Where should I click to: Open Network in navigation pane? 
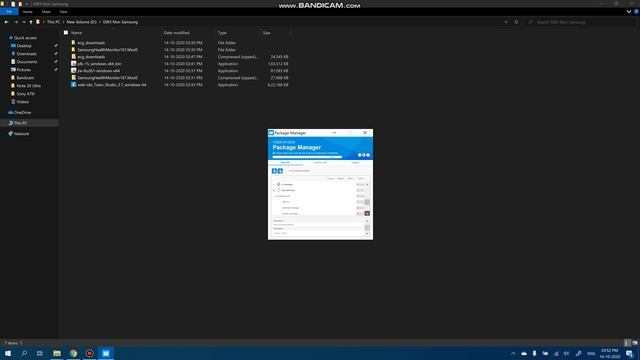click(21, 133)
